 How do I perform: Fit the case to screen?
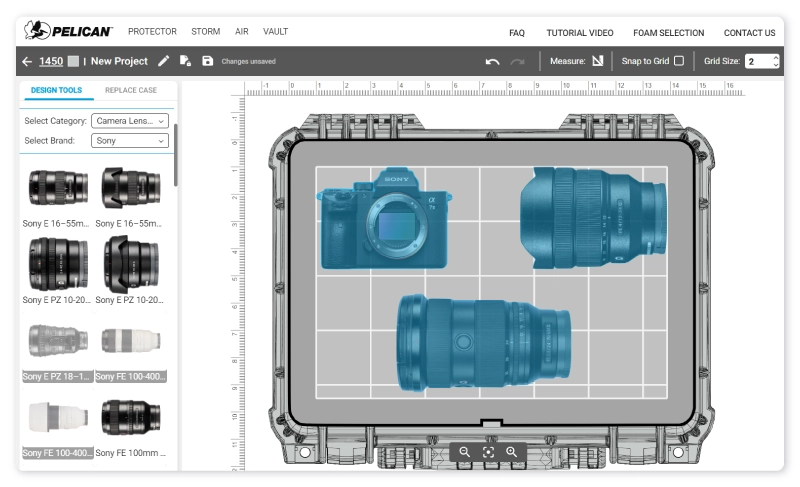[488, 452]
